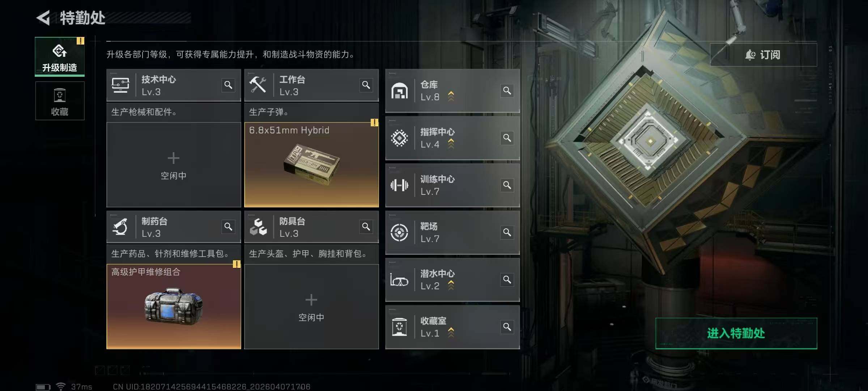The height and width of the screenshot is (391, 868).
Task: Switch to the 收藏 sidebar tab
Action: (x=60, y=101)
